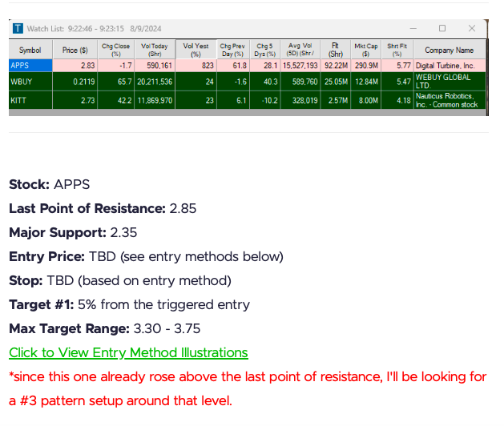Image resolution: width=504 pixels, height=426 pixels.
Task: Click APPS volume today 590,161
Action: point(155,66)
